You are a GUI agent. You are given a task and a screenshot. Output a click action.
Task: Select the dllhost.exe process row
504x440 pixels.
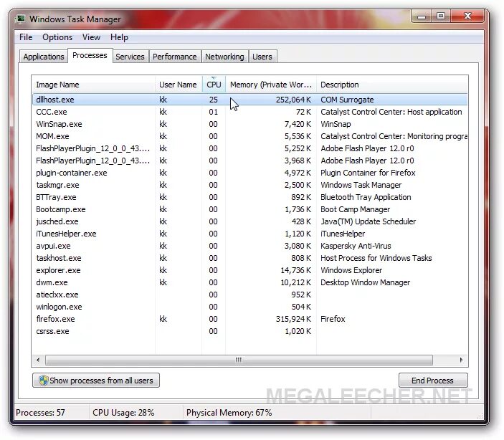[249, 100]
